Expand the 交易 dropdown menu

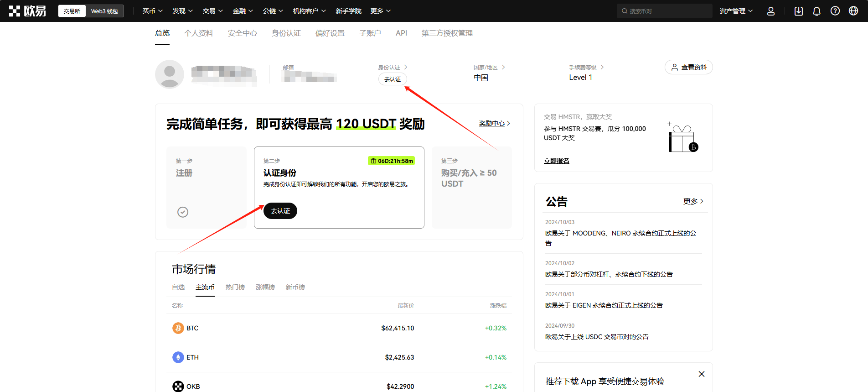point(212,11)
